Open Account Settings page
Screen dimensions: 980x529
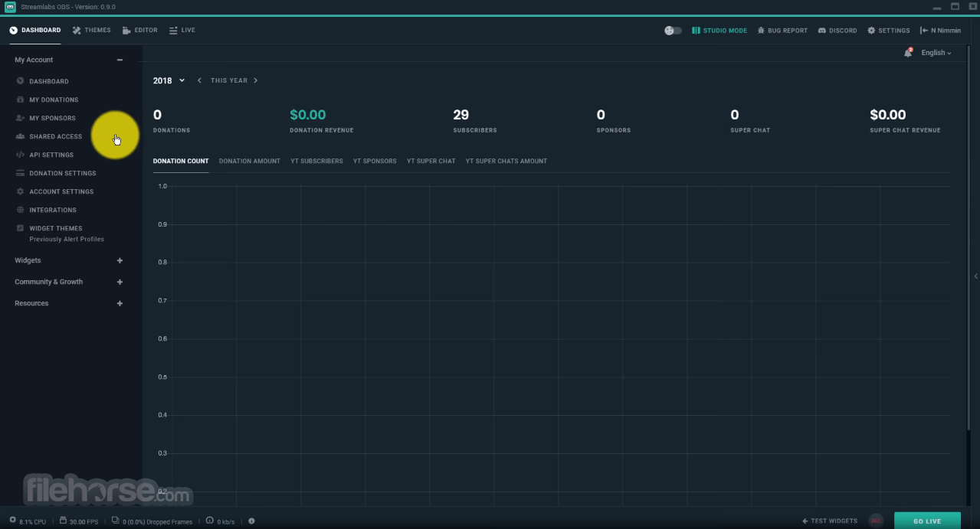pyautogui.click(x=61, y=191)
